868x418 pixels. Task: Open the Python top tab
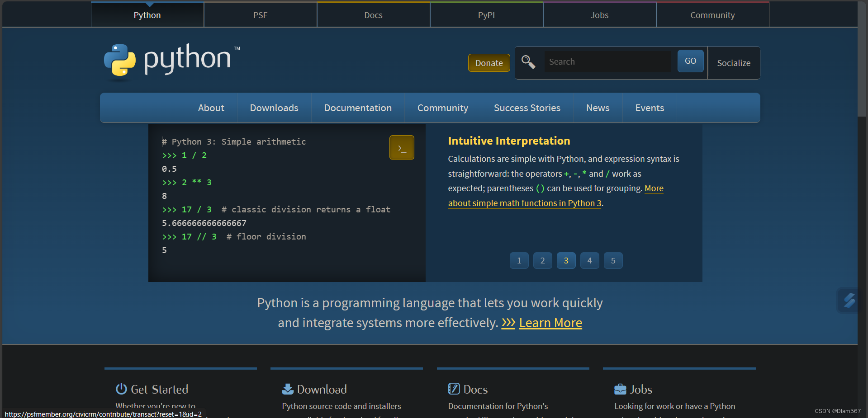[x=147, y=15]
